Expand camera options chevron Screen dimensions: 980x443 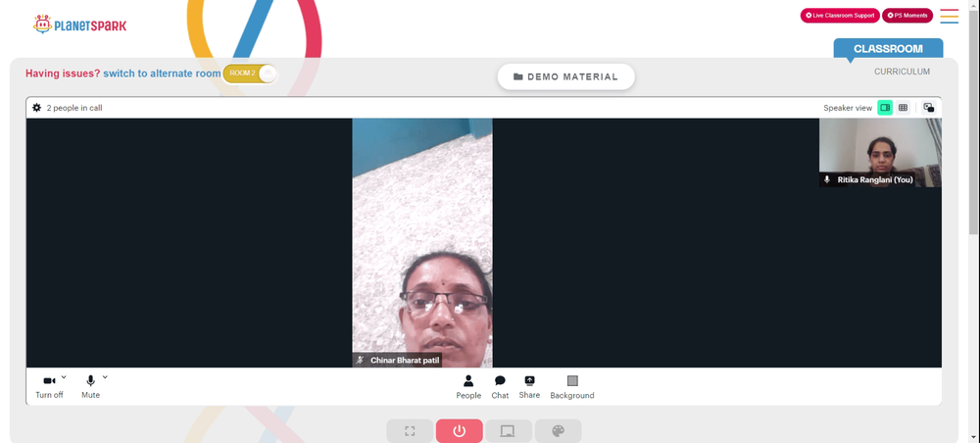pos(64,376)
